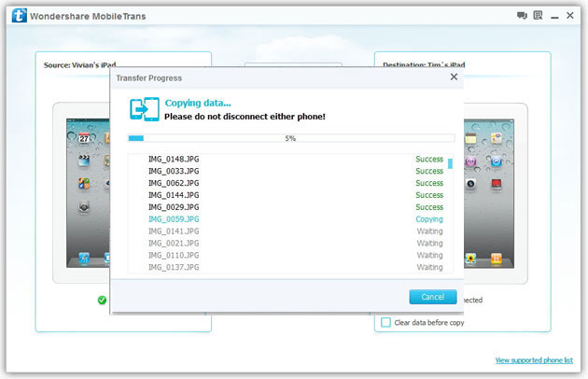Select IMG_0062.JPG in the transfer list
The height and width of the screenshot is (379, 588).
tap(290, 183)
